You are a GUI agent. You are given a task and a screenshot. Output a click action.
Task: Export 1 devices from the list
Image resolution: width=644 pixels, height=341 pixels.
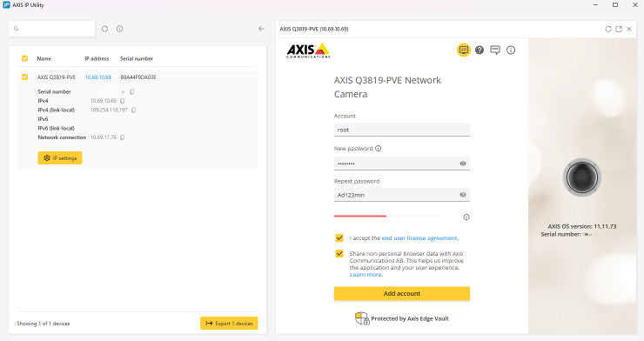click(x=229, y=324)
